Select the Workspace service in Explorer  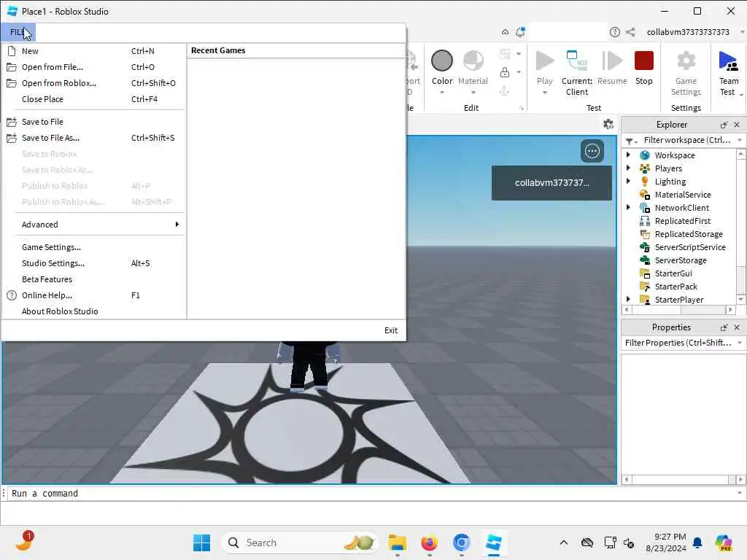[675, 155]
